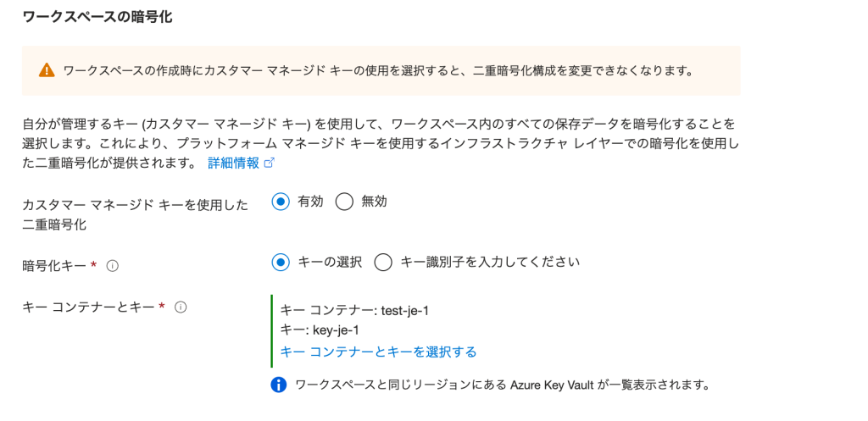
Task: Click the blue information icon for Azure Key Vault note
Action: (279, 385)
